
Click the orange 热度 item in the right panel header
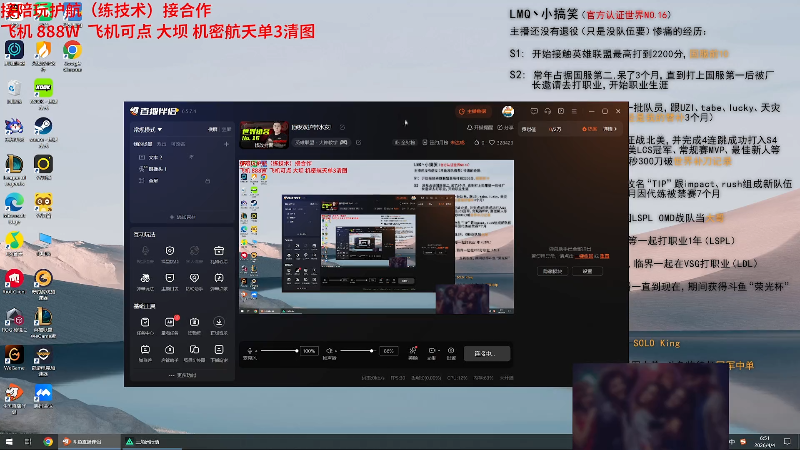tap(589, 129)
